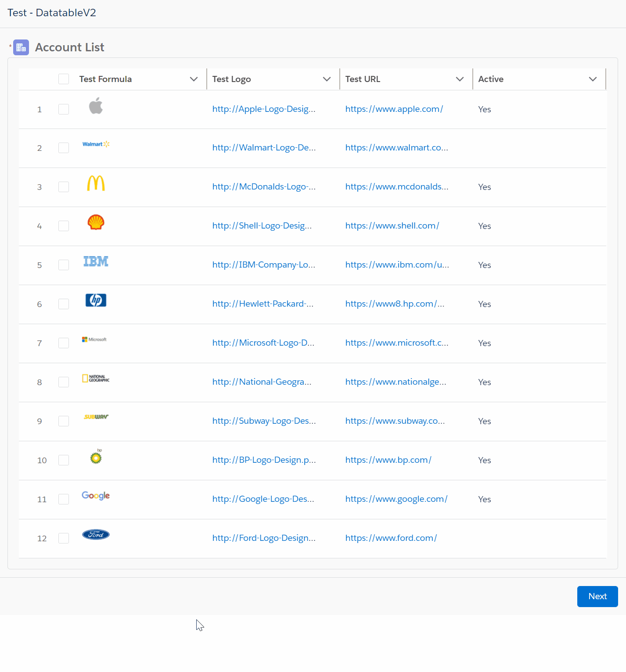
Task: Click the Shell logo image
Action: [96, 222]
